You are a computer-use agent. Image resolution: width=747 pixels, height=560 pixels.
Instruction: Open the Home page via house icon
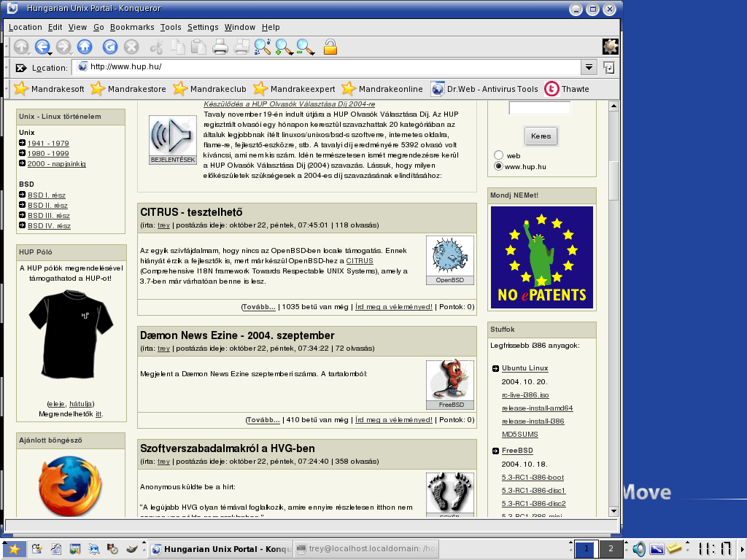tap(85, 47)
